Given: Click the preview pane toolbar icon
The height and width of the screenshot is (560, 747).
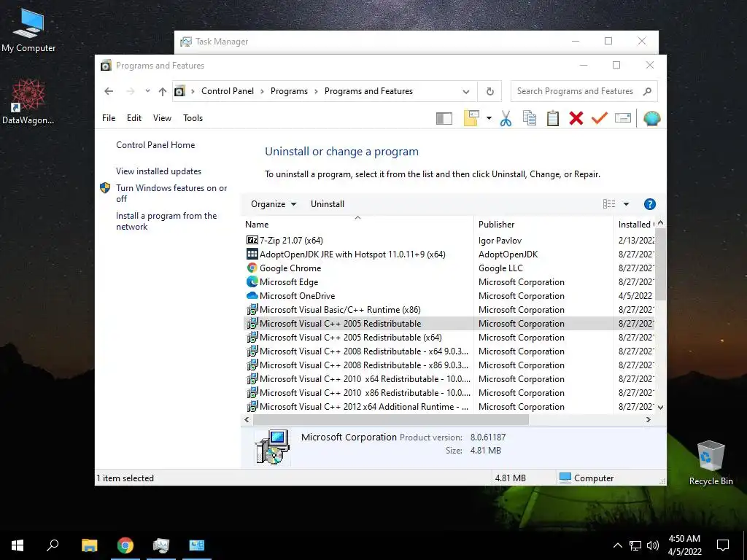Looking at the screenshot, I should (x=444, y=118).
